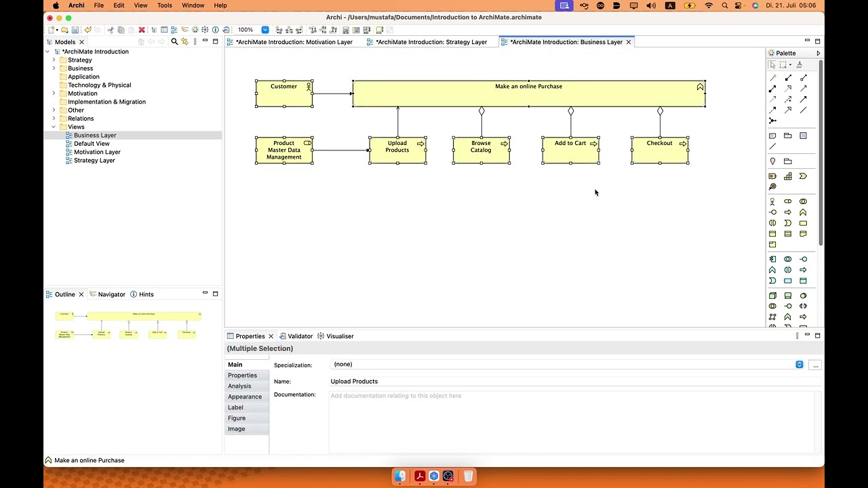Screen dimensions: 868x488
Task: Select the Course of Action element in Palette
Action: [772, 187]
